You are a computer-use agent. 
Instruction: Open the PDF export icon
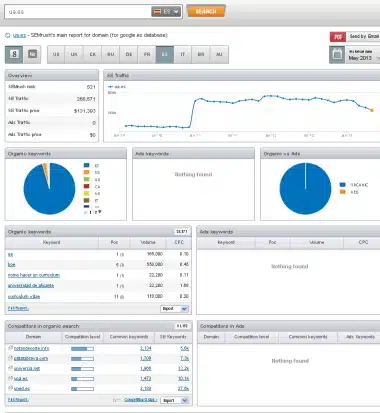(338, 37)
